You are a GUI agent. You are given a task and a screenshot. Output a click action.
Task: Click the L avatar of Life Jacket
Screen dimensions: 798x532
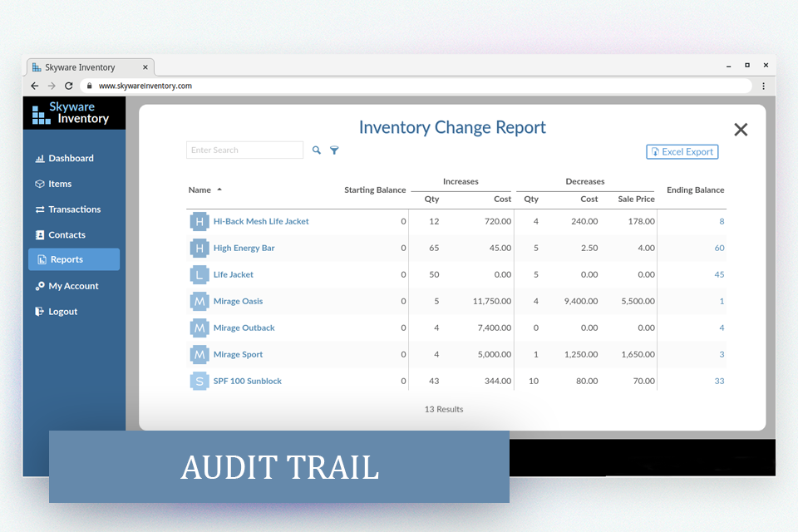click(199, 275)
